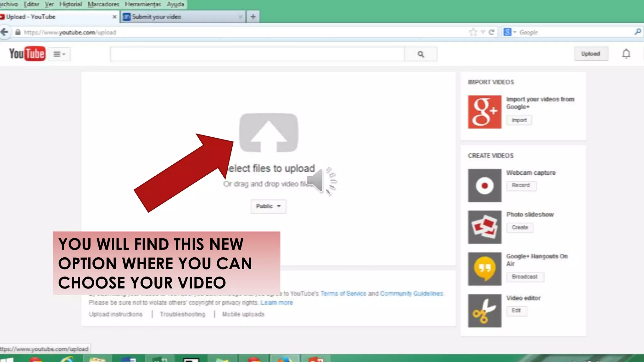Viewport: 644px width, 362px height.
Task: Click the gray upload arrow icon
Action: (x=269, y=133)
